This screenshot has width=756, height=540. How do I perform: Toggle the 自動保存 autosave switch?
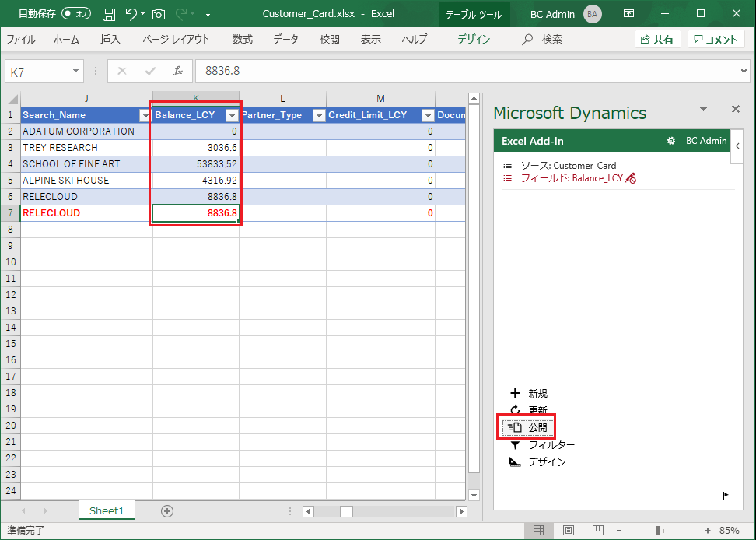75,14
